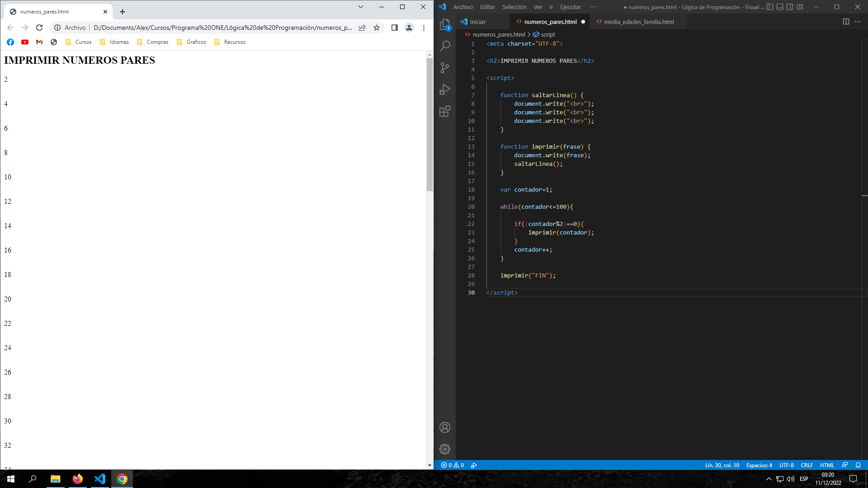Change the CRLF end of line setting
The height and width of the screenshot is (488, 868).
pyautogui.click(x=807, y=465)
